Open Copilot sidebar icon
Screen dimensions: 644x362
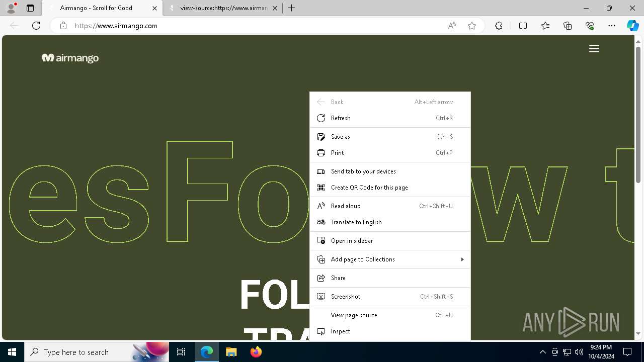coord(632,26)
